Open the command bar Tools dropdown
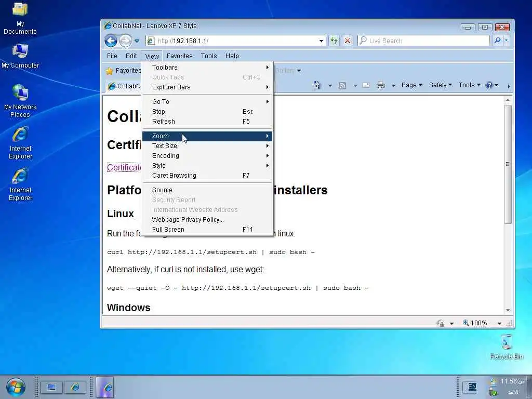 (x=469, y=85)
